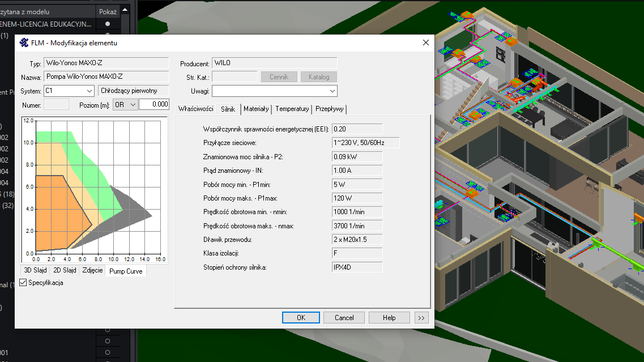644x362 pixels.
Task: Switch to the Właściwości tab
Action: tap(195, 109)
